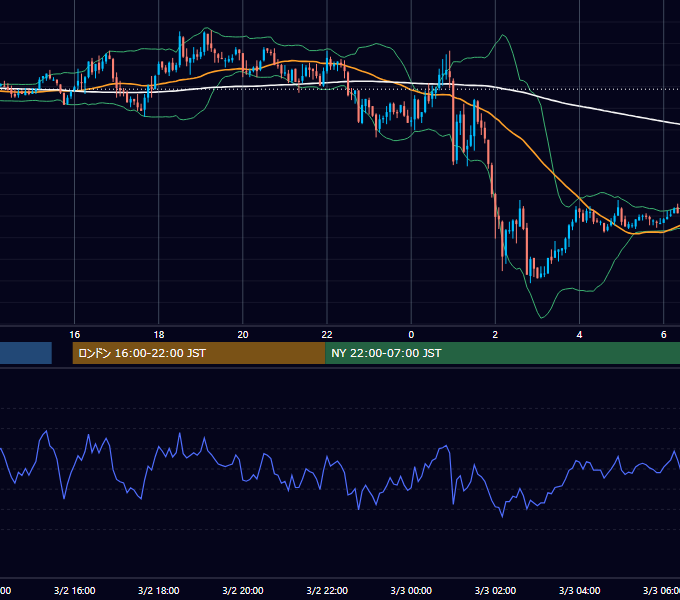Click the 3/3 02:00 date label
The height and width of the screenshot is (600, 680).
(x=495, y=590)
